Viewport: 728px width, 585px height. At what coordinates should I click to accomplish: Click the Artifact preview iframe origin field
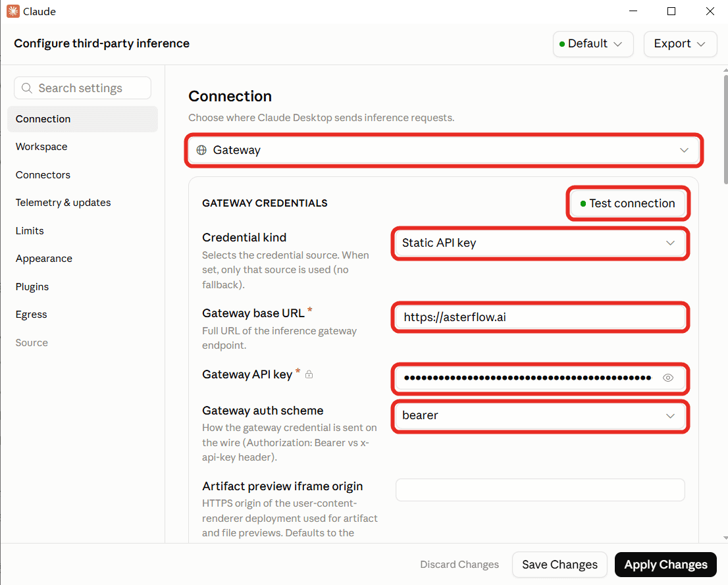540,490
